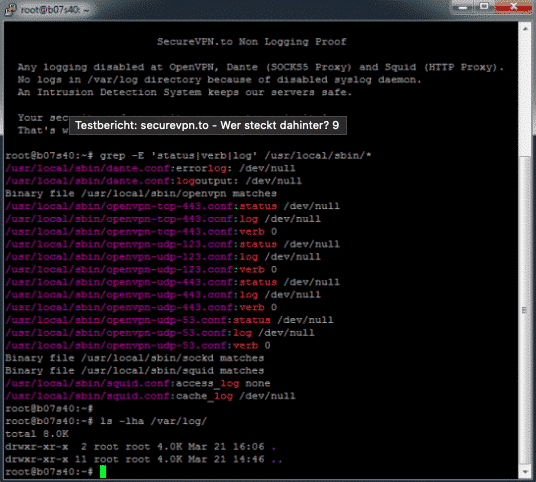Click the 'SecureVPN.to Non Logging Proof' heading

pos(252,42)
